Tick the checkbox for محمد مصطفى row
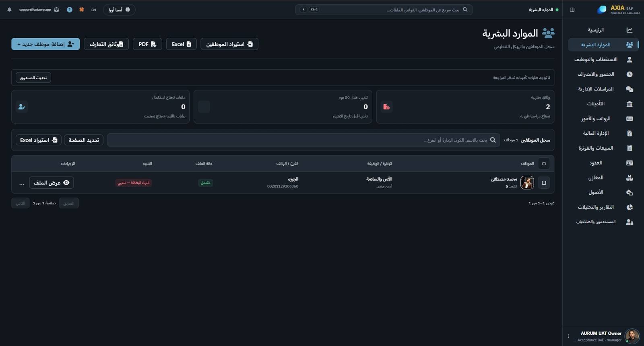 (x=544, y=183)
